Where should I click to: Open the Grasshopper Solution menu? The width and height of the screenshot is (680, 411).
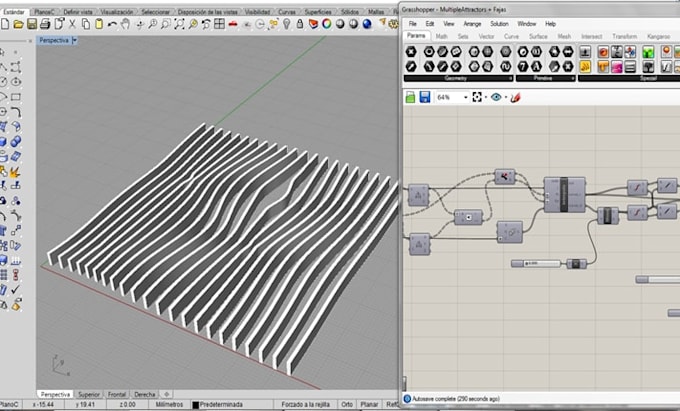point(499,24)
